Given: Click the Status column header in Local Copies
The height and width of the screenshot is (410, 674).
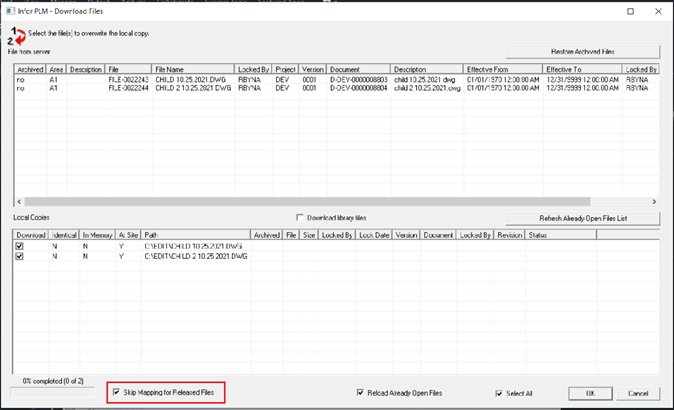Looking at the screenshot, I should click(x=538, y=235).
